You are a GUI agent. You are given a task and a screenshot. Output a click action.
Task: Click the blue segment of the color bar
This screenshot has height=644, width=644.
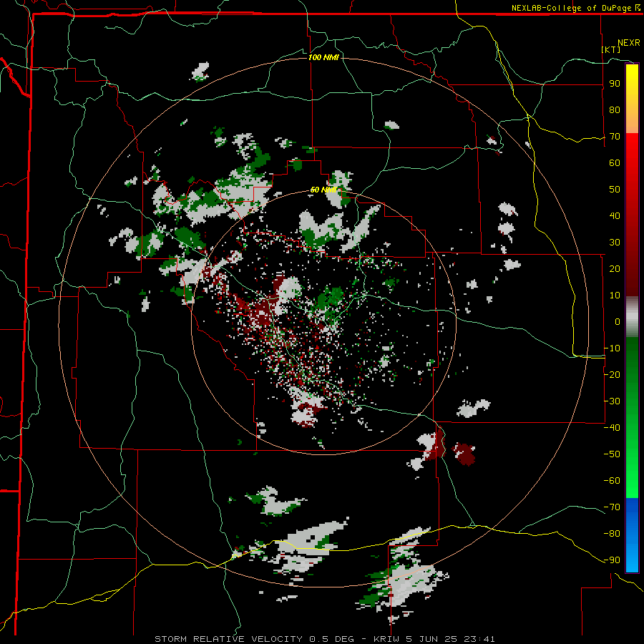click(x=632, y=534)
